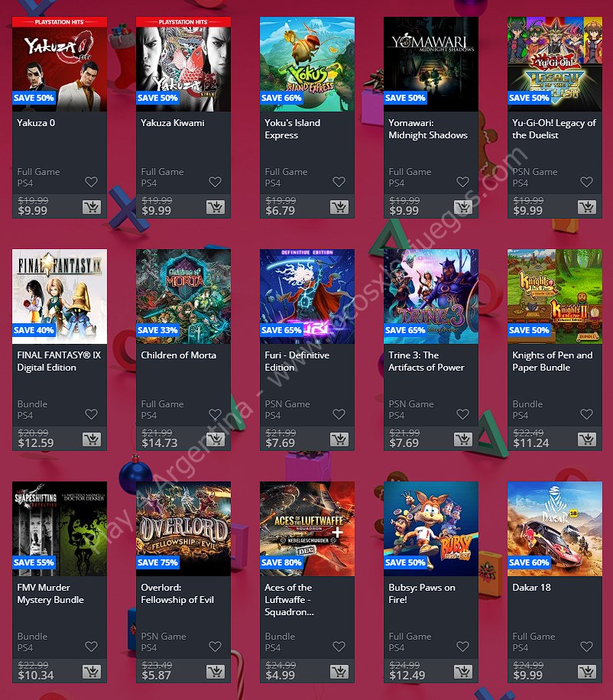
Task: Add Trine 3 to cart
Action: click(463, 439)
